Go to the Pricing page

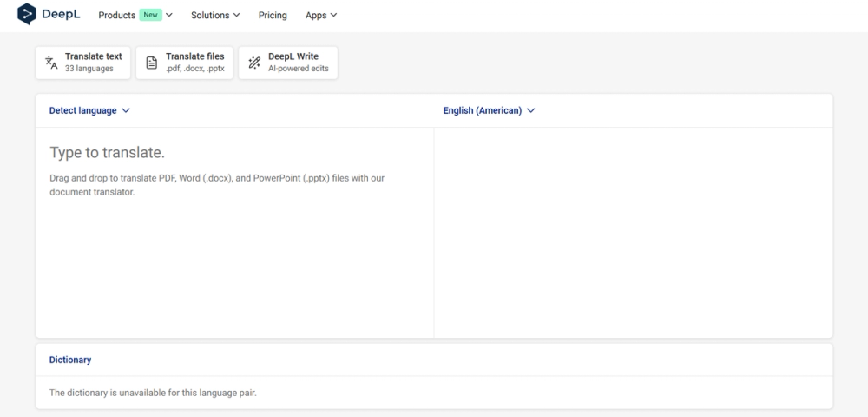273,15
